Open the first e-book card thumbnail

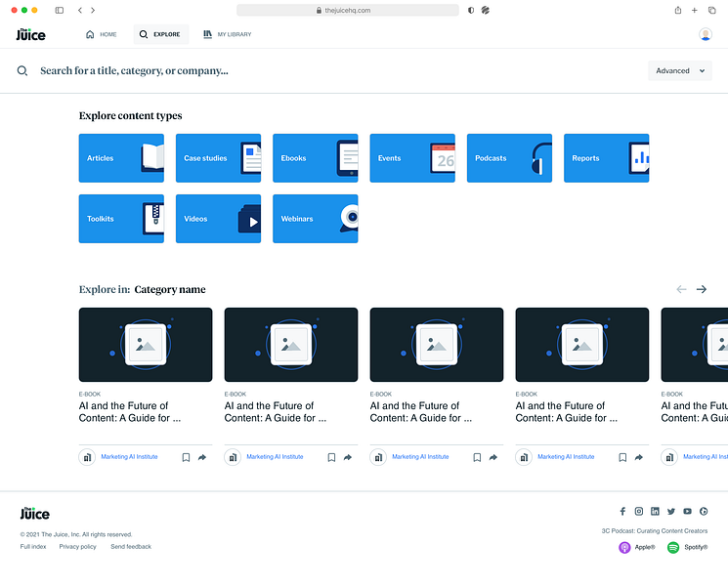coord(146,345)
